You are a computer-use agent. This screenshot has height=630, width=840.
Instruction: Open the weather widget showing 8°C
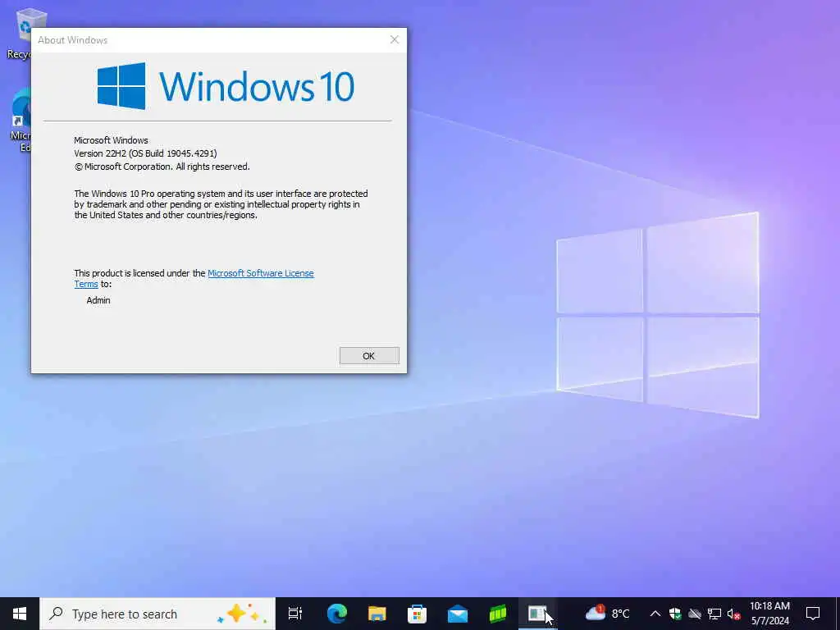[607, 614]
